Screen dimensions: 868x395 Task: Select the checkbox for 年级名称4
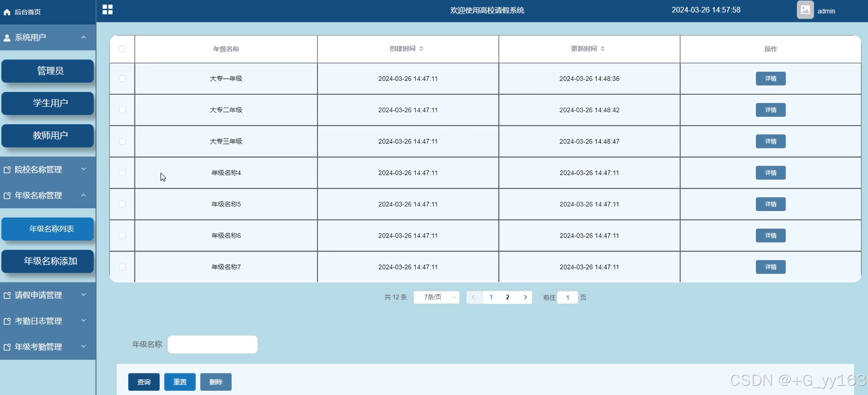click(x=122, y=173)
